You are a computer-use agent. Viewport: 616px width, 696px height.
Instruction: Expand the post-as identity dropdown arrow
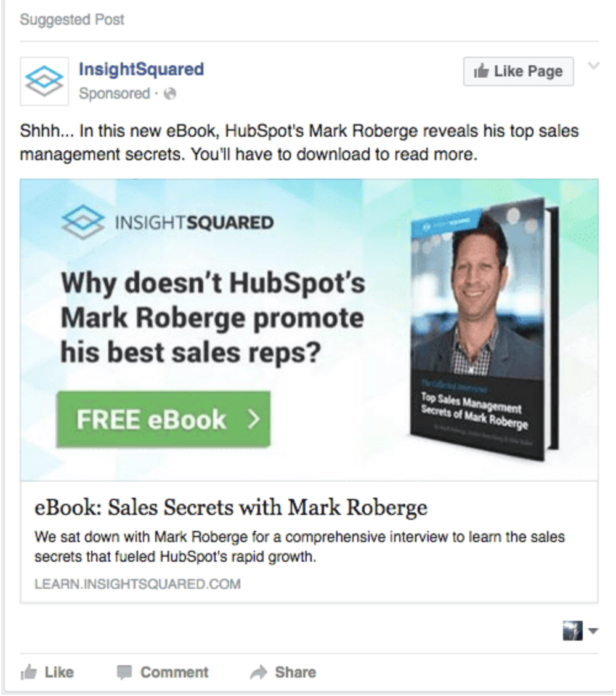(x=593, y=631)
